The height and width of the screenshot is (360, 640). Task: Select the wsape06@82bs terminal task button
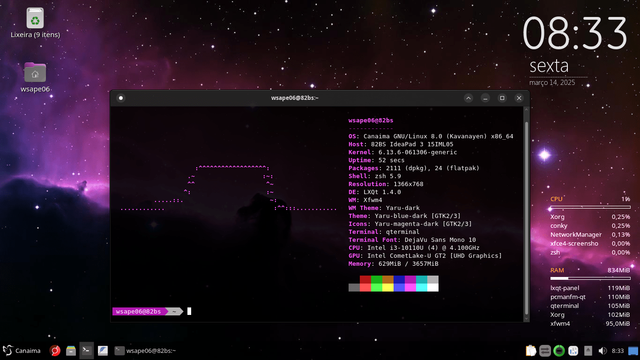(146, 351)
